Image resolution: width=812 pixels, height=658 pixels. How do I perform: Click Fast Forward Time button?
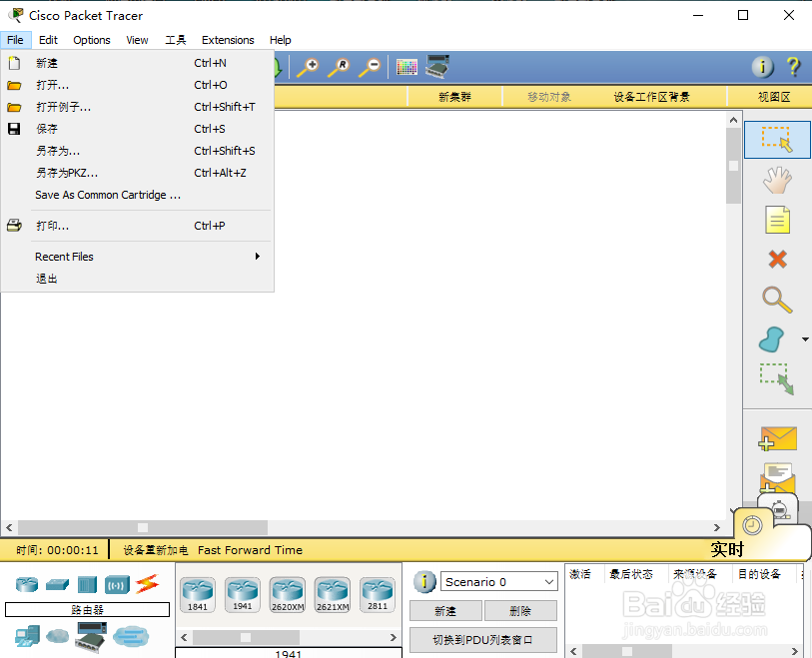[250, 550]
